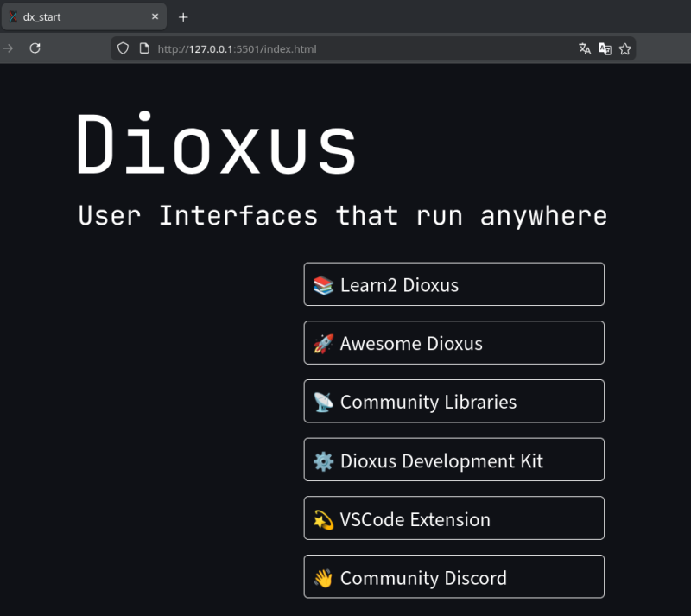
Task: Follow the VSCode Extension link
Action: [453, 519]
